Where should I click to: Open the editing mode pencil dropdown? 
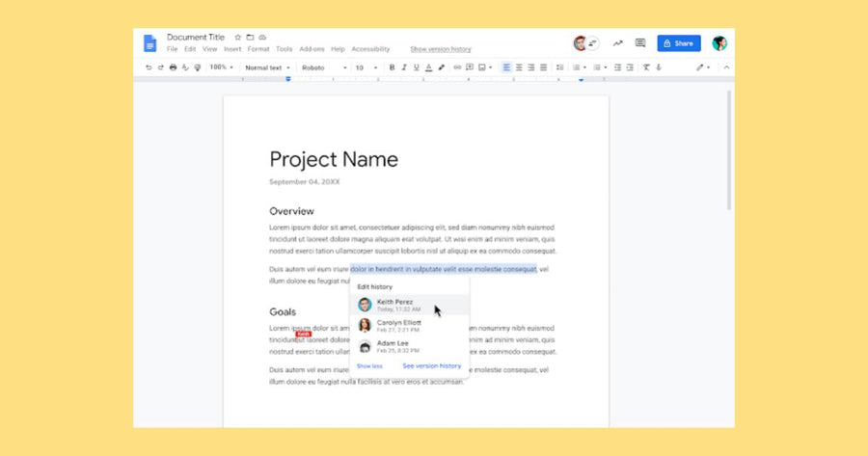703,67
